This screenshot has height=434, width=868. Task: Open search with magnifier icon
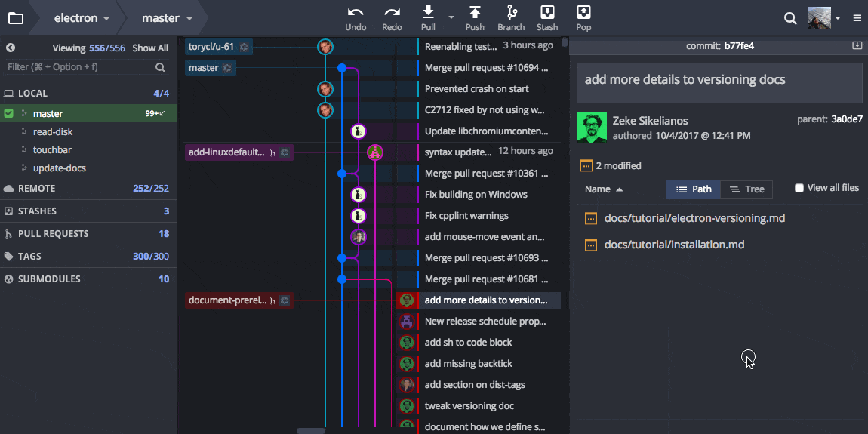click(x=790, y=18)
